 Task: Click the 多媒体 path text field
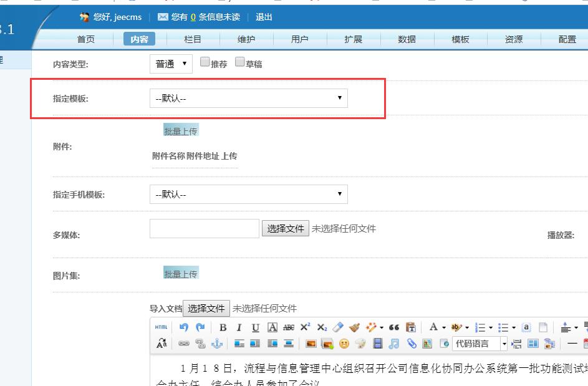click(205, 228)
